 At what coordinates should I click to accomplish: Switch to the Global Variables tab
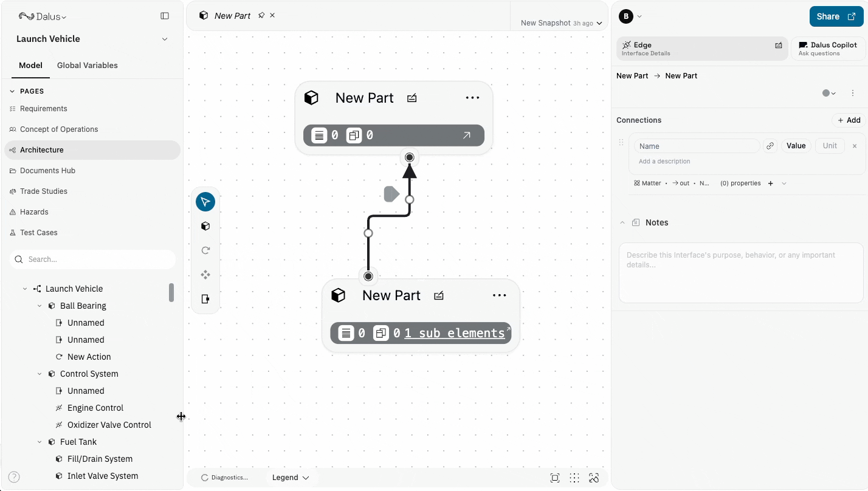point(88,65)
